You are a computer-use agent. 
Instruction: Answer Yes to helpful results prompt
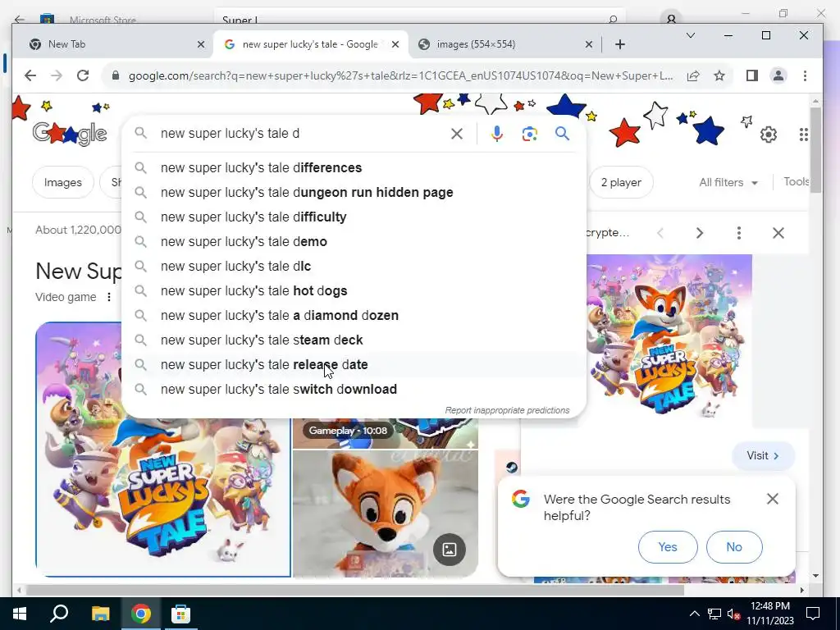[x=668, y=547]
